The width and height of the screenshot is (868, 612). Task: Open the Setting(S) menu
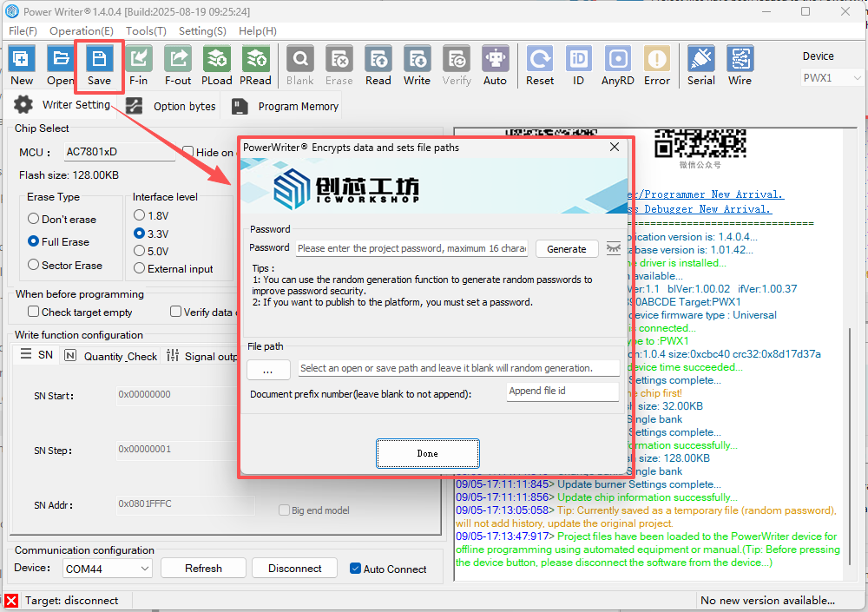click(x=202, y=31)
